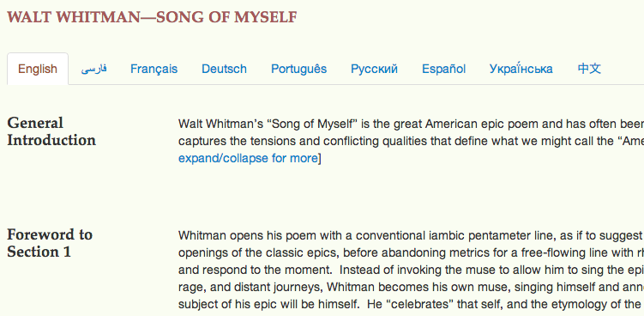Click the quoted "Song of Myself" in introduction text
The image size is (644, 316).
pos(313,124)
